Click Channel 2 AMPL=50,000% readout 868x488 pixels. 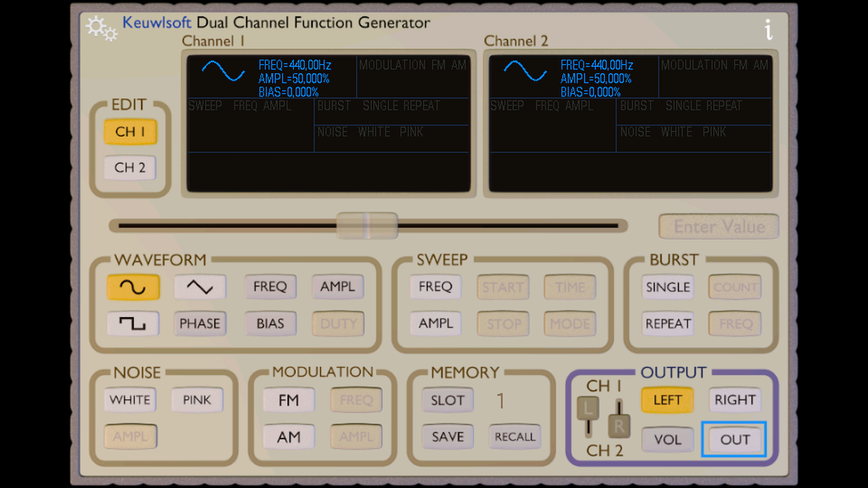(596, 79)
